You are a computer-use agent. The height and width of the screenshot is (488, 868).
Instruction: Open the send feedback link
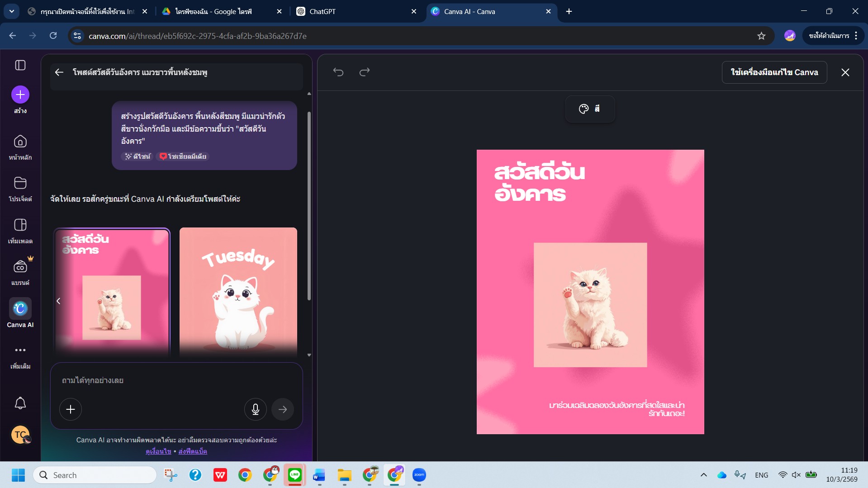pyautogui.click(x=193, y=451)
